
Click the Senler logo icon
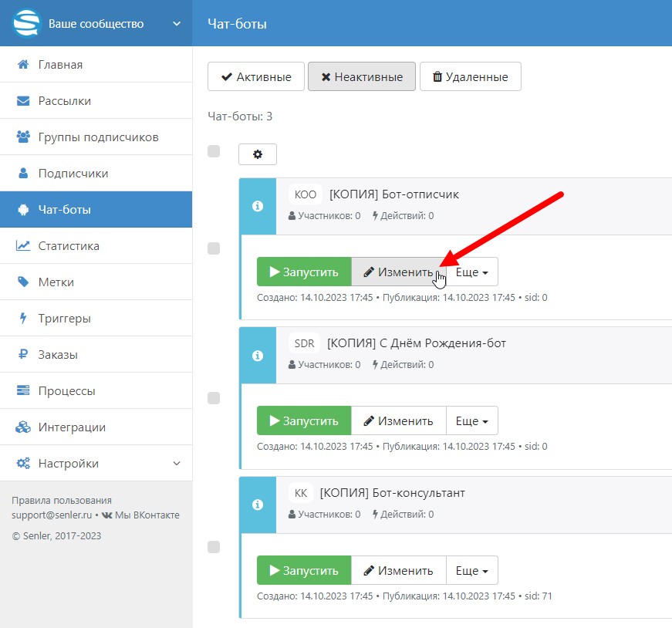point(26,23)
